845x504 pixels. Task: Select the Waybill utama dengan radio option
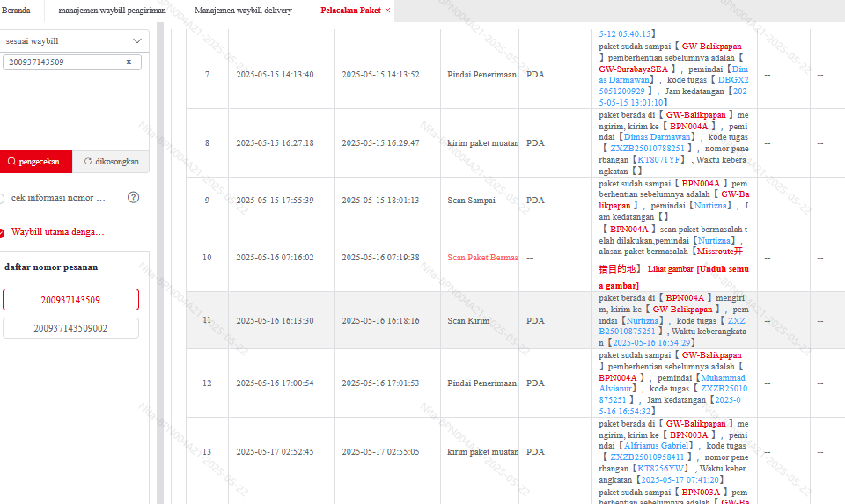point(2,232)
